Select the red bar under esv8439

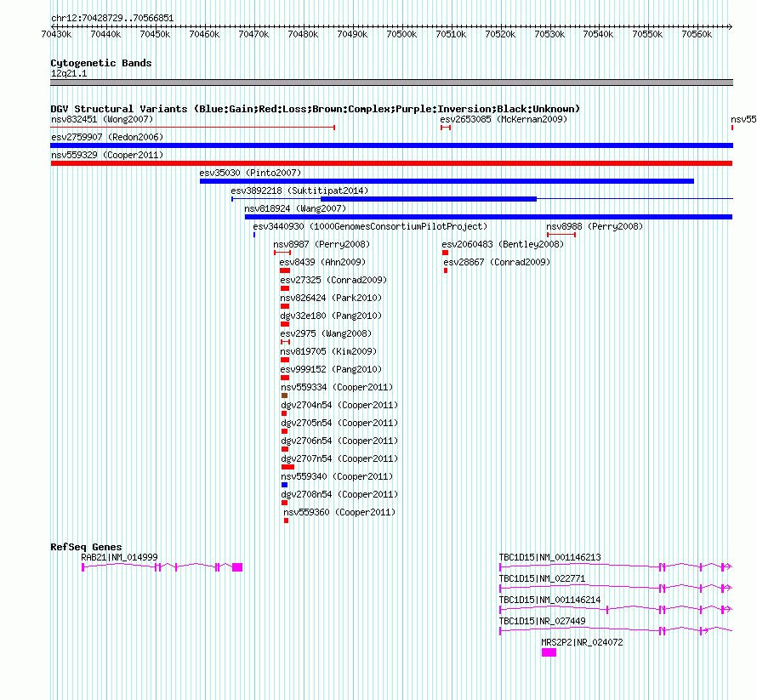(285, 270)
